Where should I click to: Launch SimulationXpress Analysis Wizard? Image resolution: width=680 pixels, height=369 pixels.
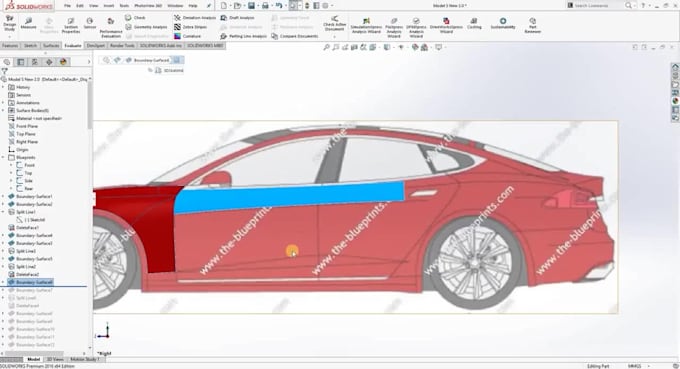click(366, 26)
